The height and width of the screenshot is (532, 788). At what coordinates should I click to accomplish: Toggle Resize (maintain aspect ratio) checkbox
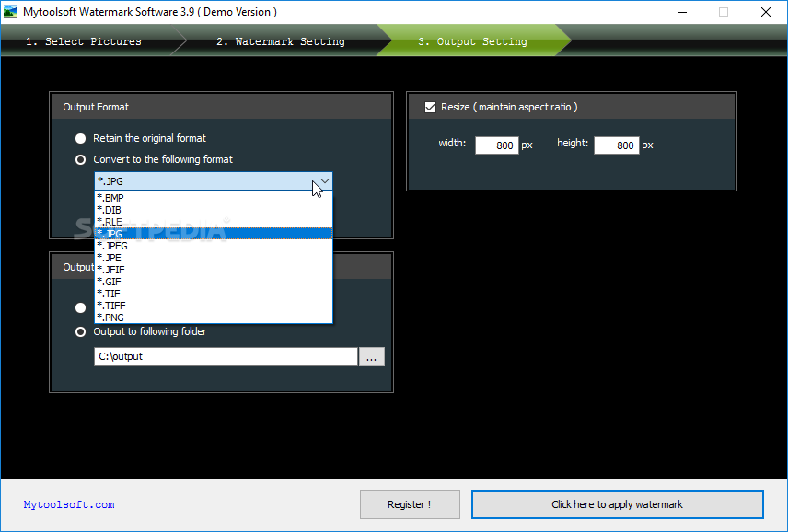(430, 107)
